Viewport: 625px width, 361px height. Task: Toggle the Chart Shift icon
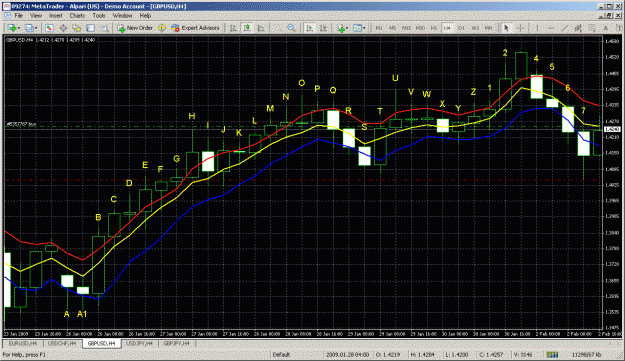tap(323, 28)
